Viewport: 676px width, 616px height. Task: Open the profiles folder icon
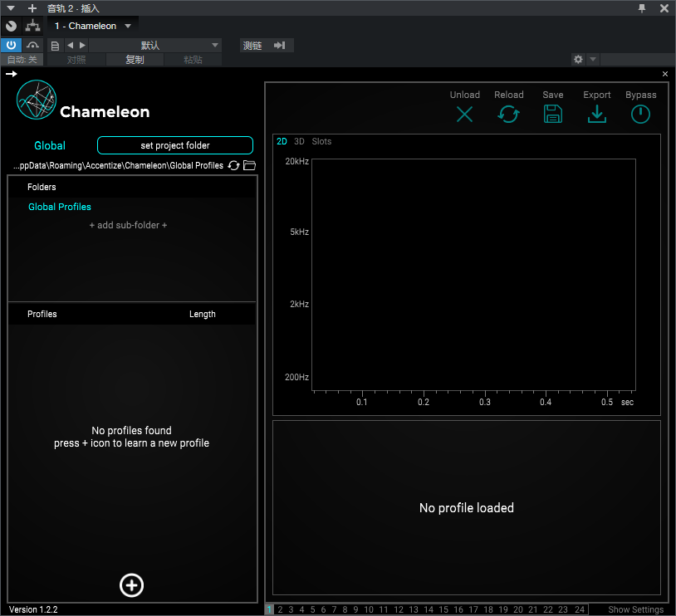click(250, 165)
